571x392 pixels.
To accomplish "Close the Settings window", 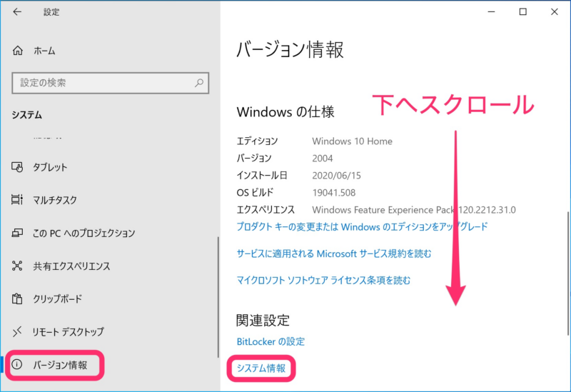I will 555,12.
